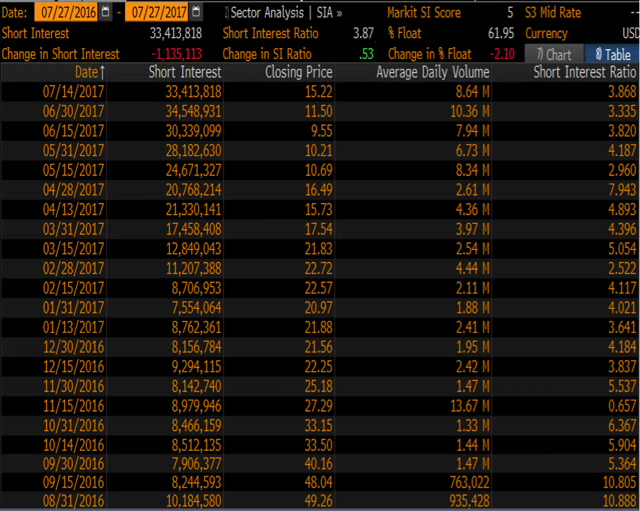Select the 03/15/2017 row date
Viewport: 640px width, 511px height.
73,249
